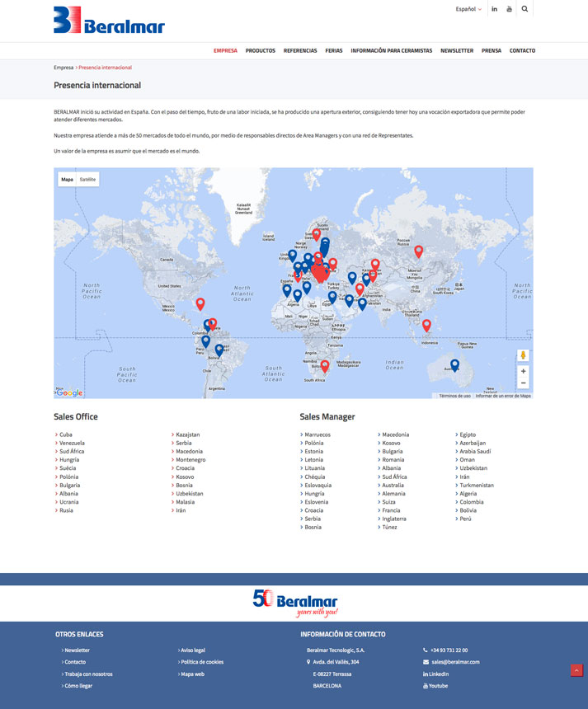This screenshot has height=709, width=588.
Task: Click the blue marker on United Kingdom
Action: click(x=293, y=256)
